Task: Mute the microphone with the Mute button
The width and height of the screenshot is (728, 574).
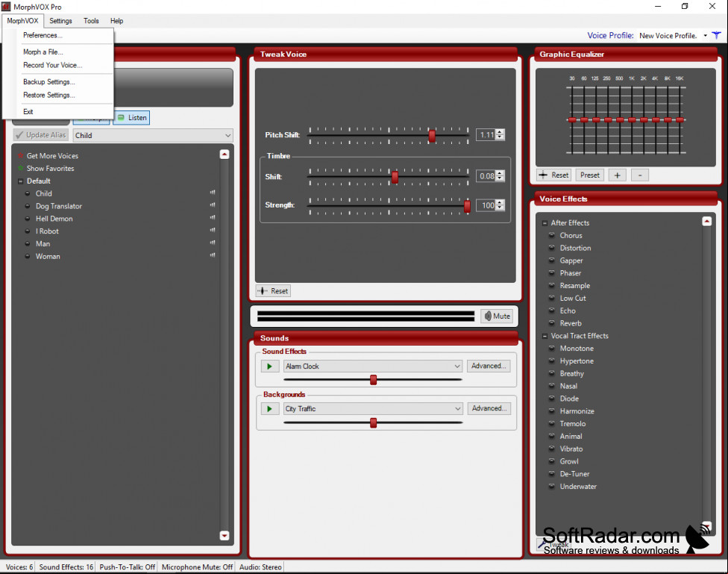Action: point(497,316)
